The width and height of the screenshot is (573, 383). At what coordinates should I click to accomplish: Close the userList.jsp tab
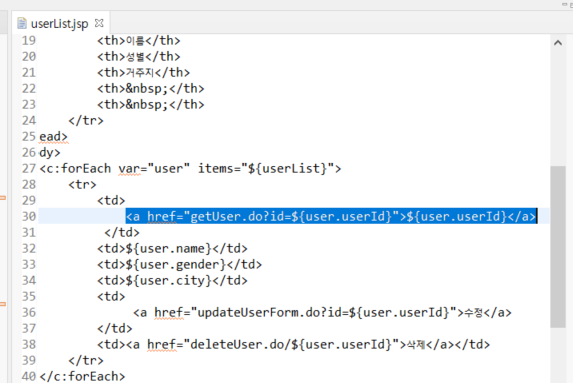pyautogui.click(x=99, y=23)
